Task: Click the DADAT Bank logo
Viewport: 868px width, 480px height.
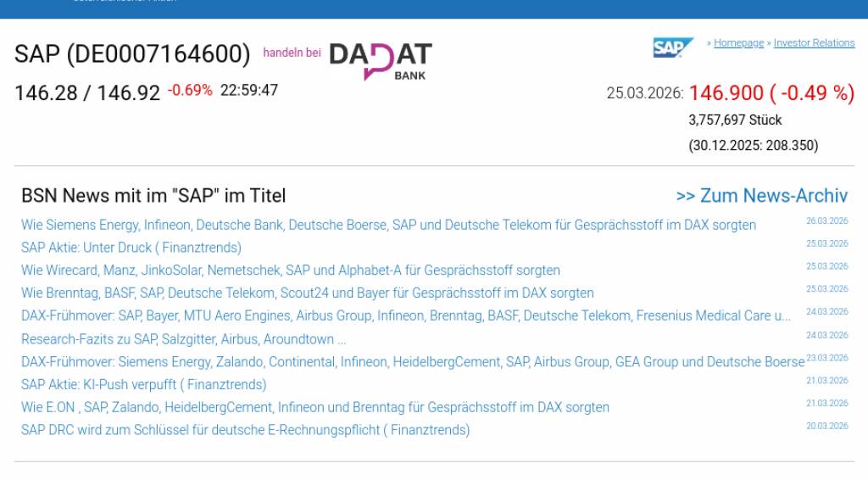Action: pyautogui.click(x=381, y=61)
